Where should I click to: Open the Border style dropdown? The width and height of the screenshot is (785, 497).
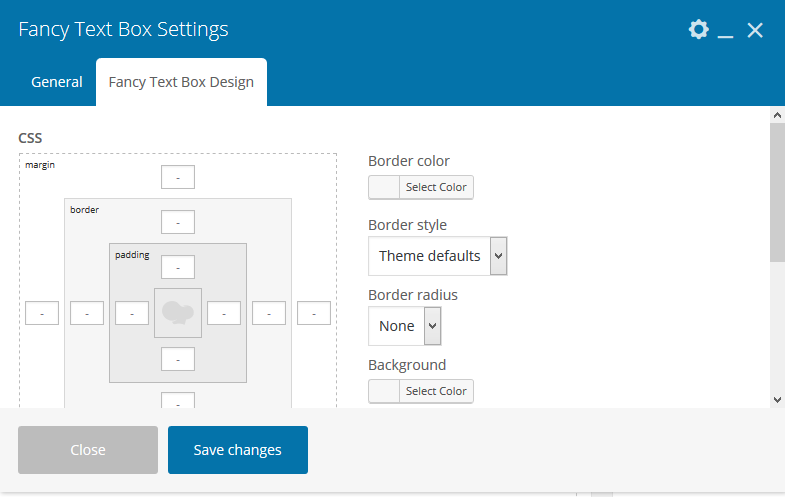pos(438,256)
